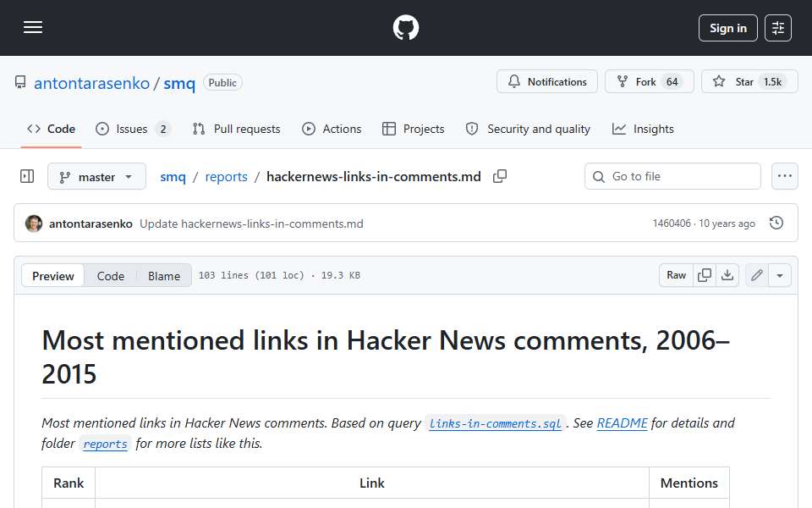812x508 pixels.
Task: Star the smq repository
Action: tap(749, 82)
